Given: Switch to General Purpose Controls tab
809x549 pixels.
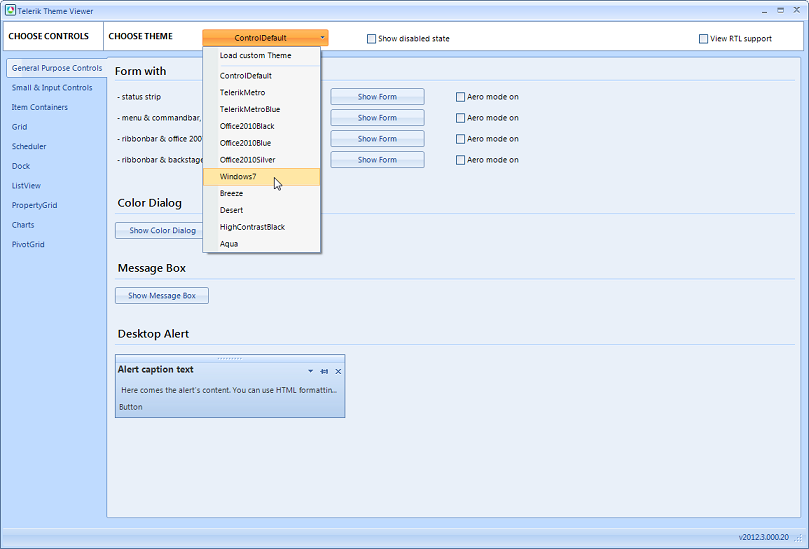Looking at the screenshot, I should click(x=57, y=68).
